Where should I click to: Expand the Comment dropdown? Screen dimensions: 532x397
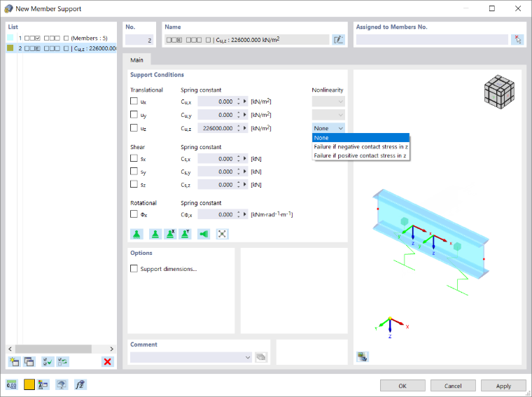tap(248, 357)
